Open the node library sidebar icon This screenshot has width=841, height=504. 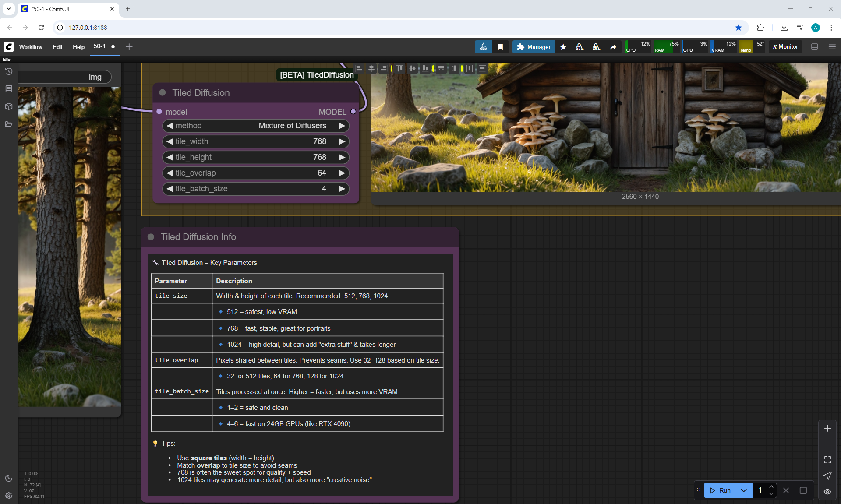click(8, 89)
